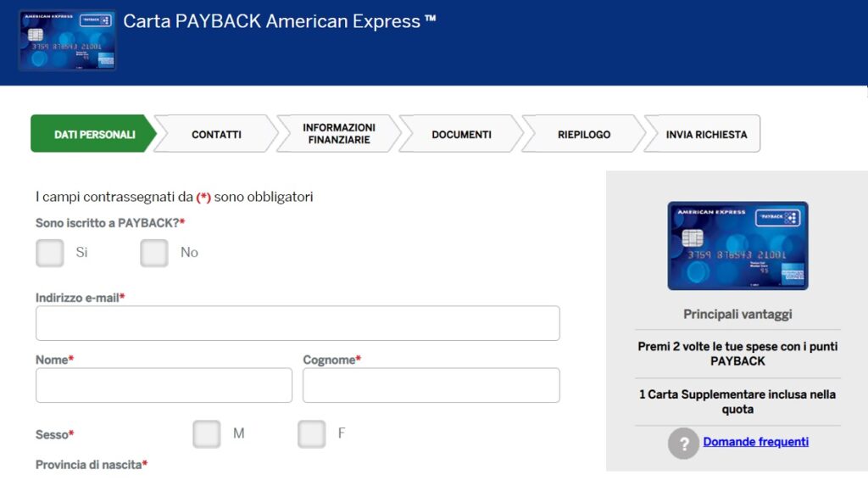Jump to the RIEPILOGO step

click(x=584, y=133)
